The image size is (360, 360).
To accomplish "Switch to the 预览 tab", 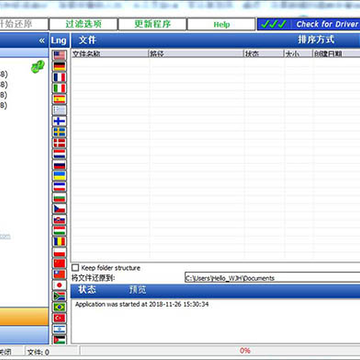I will tap(138, 290).
